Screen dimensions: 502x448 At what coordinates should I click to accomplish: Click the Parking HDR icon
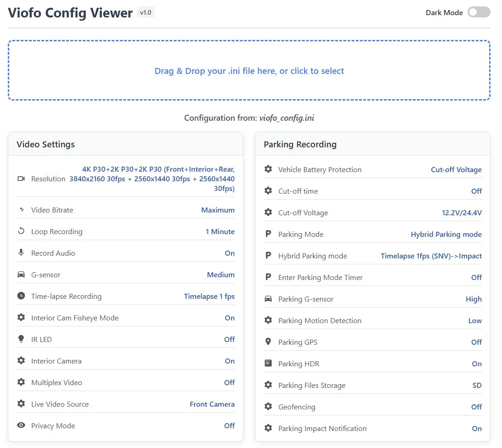click(x=268, y=363)
